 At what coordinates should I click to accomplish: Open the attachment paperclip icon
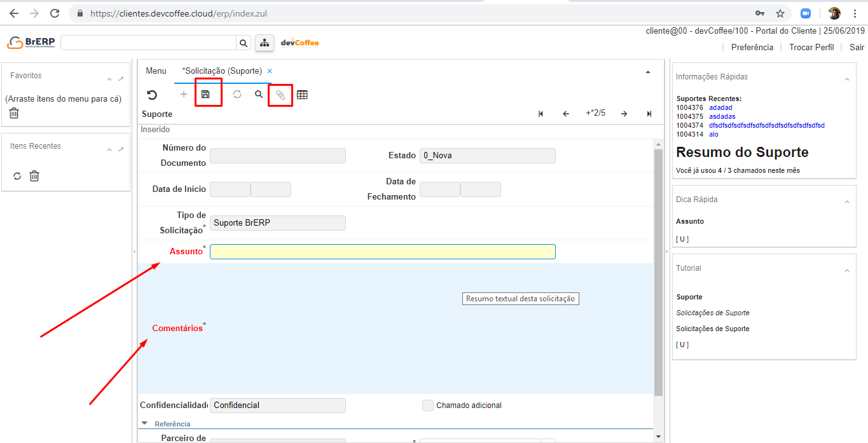(x=280, y=95)
